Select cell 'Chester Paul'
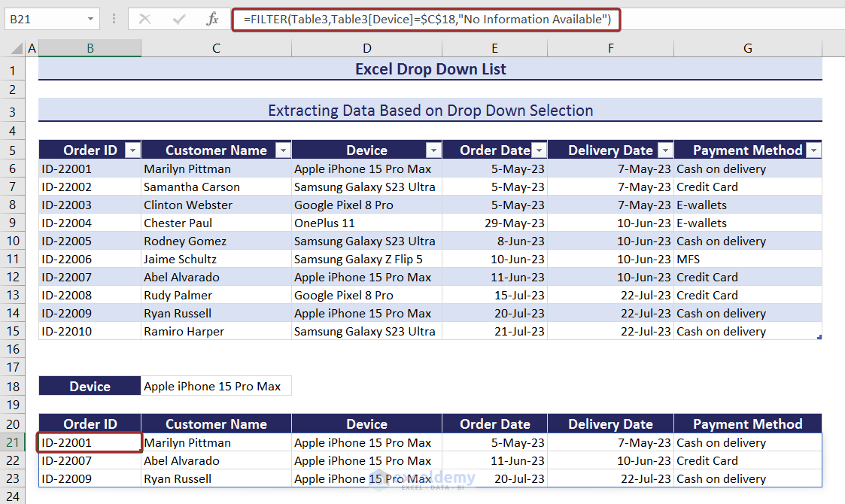 [216, 223]
